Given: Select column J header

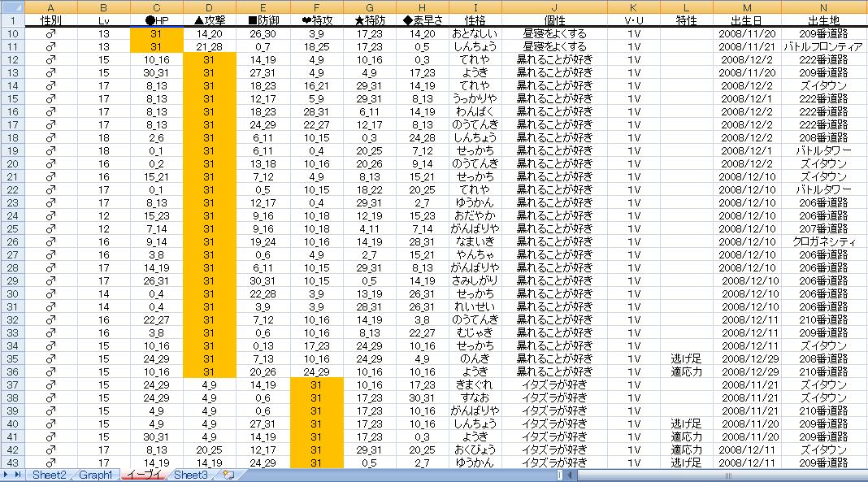Looking at the screenshot, I should (554, 7).
